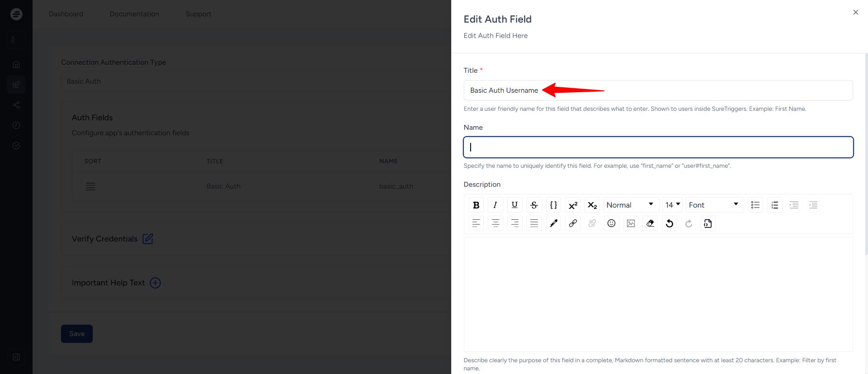Screen dimensions: 868x374
Task: Insert a code block with braces icon
Action: (553, 205)
